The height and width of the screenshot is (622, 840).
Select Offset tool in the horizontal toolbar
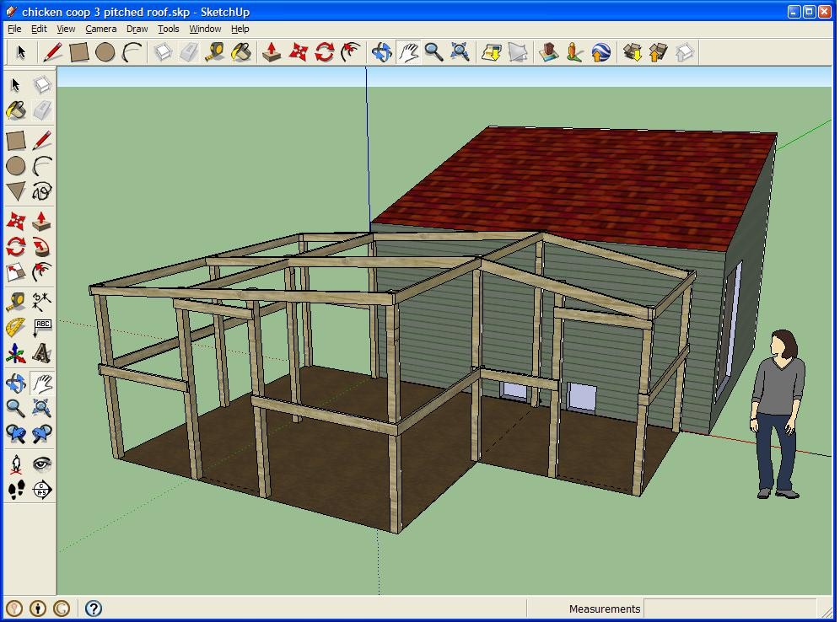pos(350,52)
